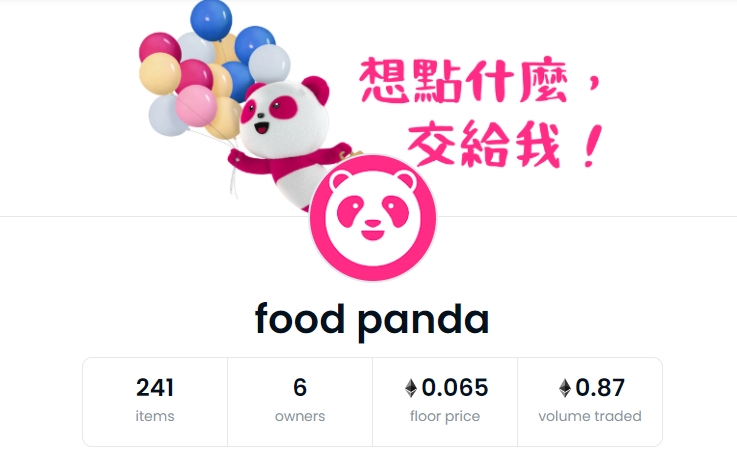The height and width of the screenshot is (455, 737).
Task: Click the light pink balloon near panda's face
Action: [x=196, y=106]
